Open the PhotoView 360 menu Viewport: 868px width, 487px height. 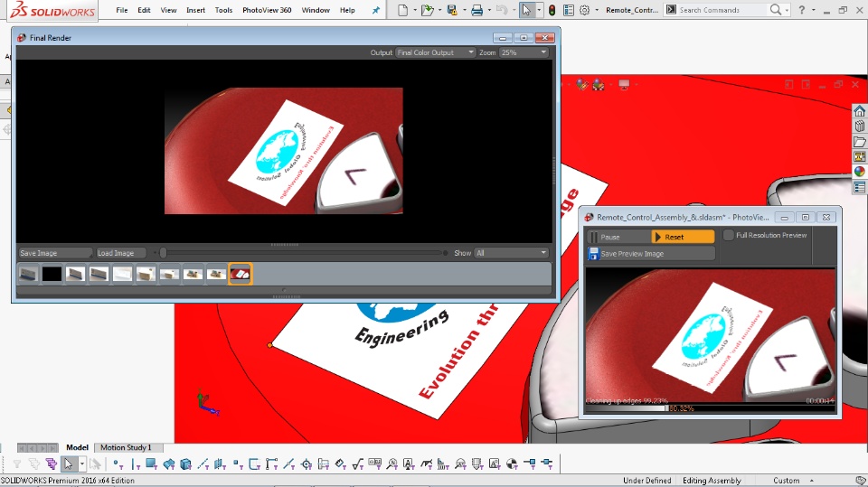click(267, 10)
